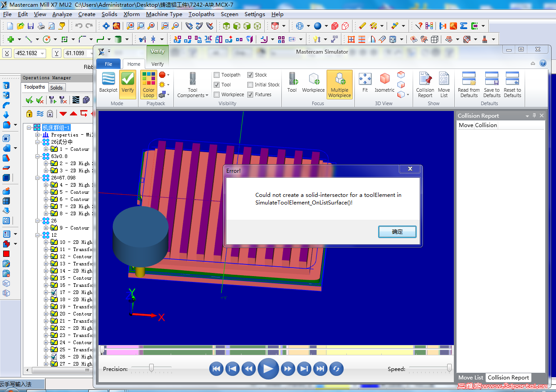The height and width of the screenshot is (392, 556).
Task: Collapse 机床群组-1 tree node
Action: point(30,128)
